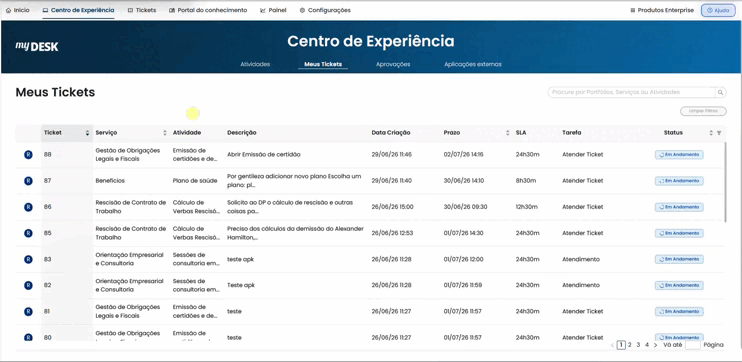Switch to the Atividades tab
Image resolution: width=742 pixels, height=362 pixels.
(x=255, y=64)
